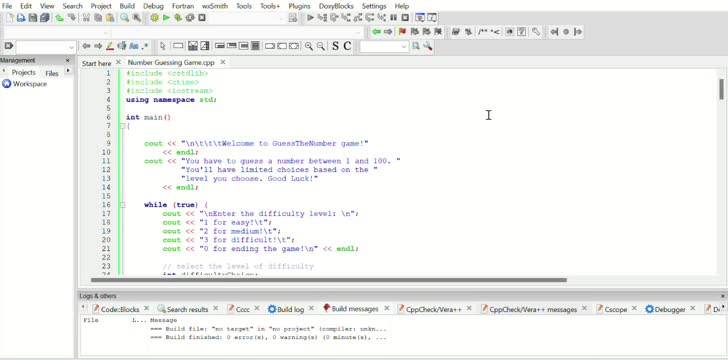Click the Cut scissors icon
728x360 pixels.
click(86, 18)
